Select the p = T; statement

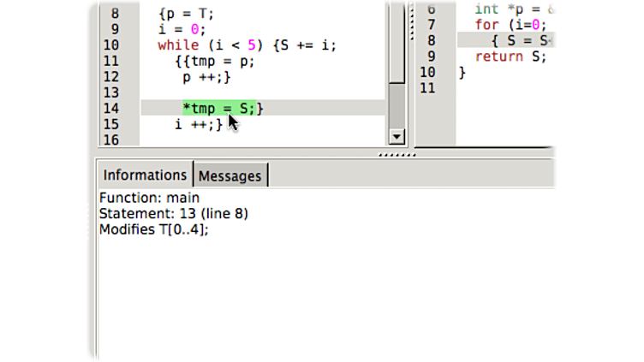point(189,15)
